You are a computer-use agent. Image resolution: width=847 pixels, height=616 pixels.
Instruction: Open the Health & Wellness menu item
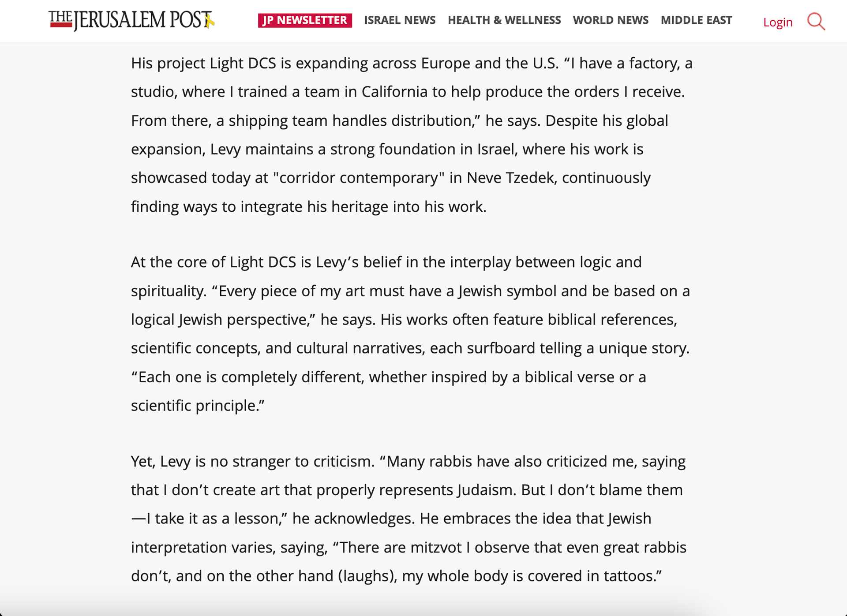504,20
